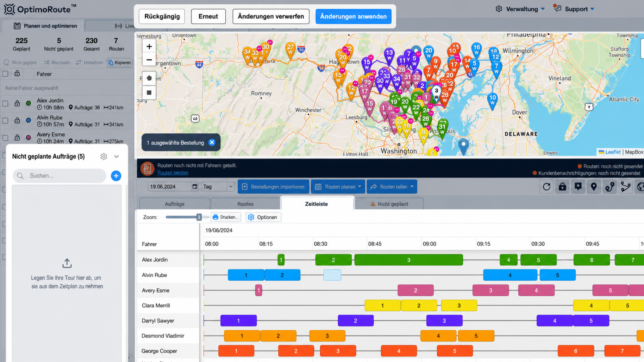Dismiss the '1 ausgewählte Bestellung' banner
644x362 pixels.
212,142
